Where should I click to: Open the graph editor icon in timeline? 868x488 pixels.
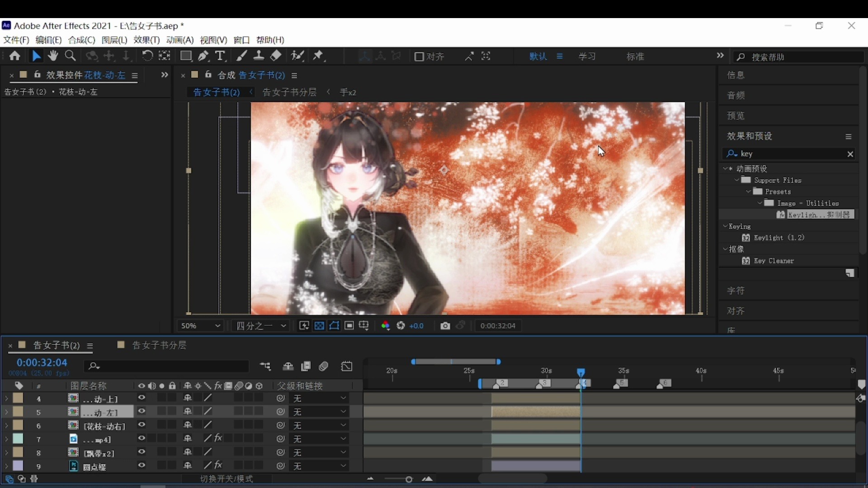[347, 366]
